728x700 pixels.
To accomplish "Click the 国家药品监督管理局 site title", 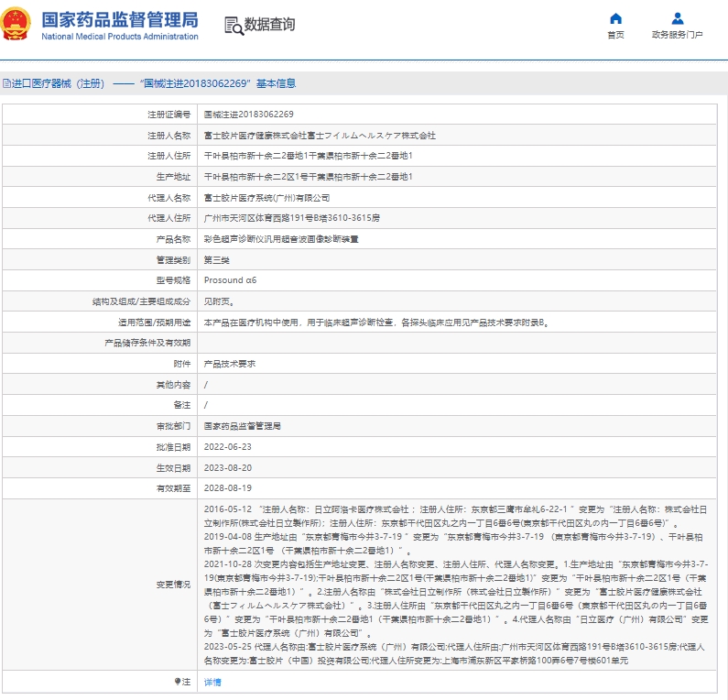I will click(x=119, y=19).
